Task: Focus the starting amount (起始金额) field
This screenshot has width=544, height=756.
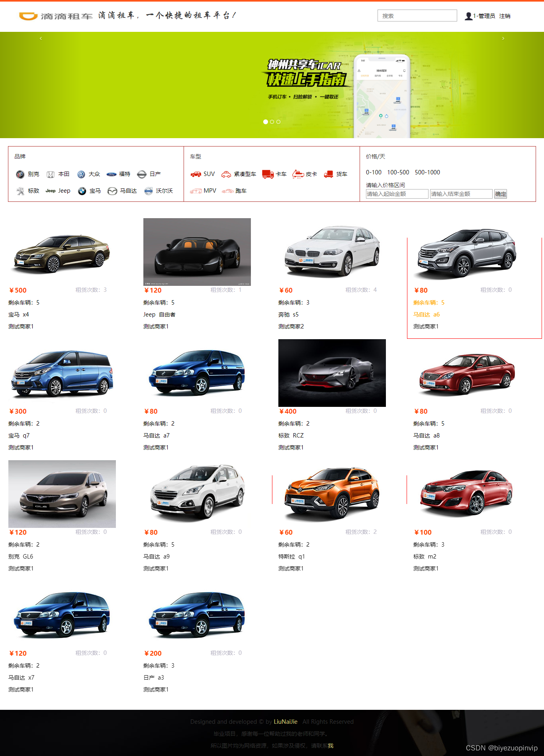Action: (397, 194)
